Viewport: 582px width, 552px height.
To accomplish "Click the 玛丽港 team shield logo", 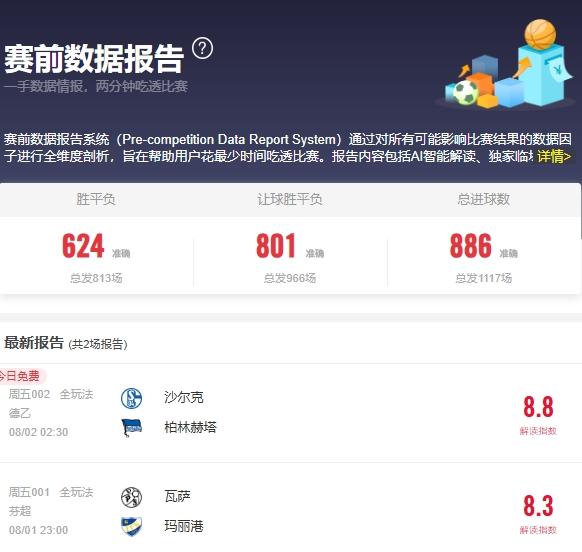I will pyautogui.click(x=131, y=526).
